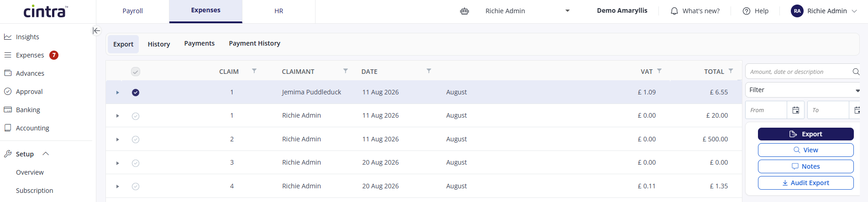Uncheck Jemima Puddleduck claim row
Image resolution: width=868 pixels, height=202 pixels.
pyautogui.click(x=136, y=93)
